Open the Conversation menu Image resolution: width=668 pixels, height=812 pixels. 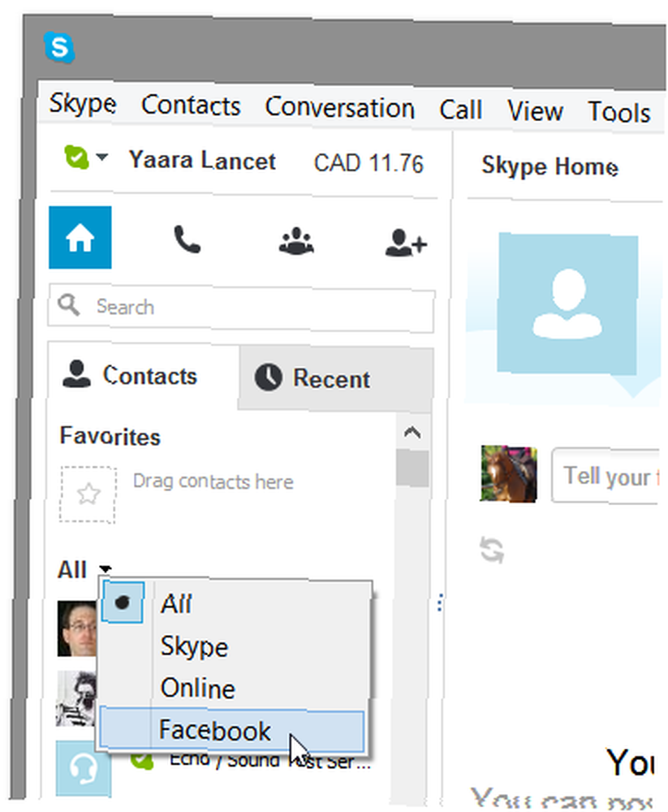(339, 108)
